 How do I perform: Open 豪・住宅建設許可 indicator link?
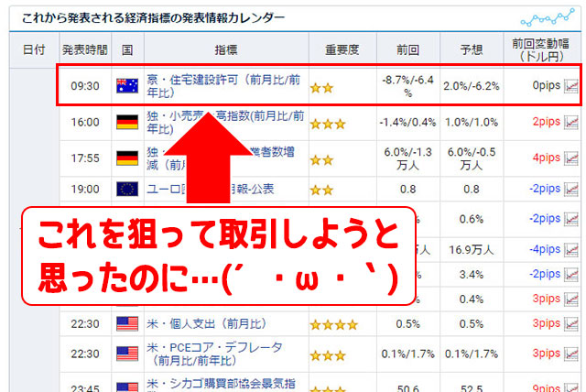coord(223,86)
